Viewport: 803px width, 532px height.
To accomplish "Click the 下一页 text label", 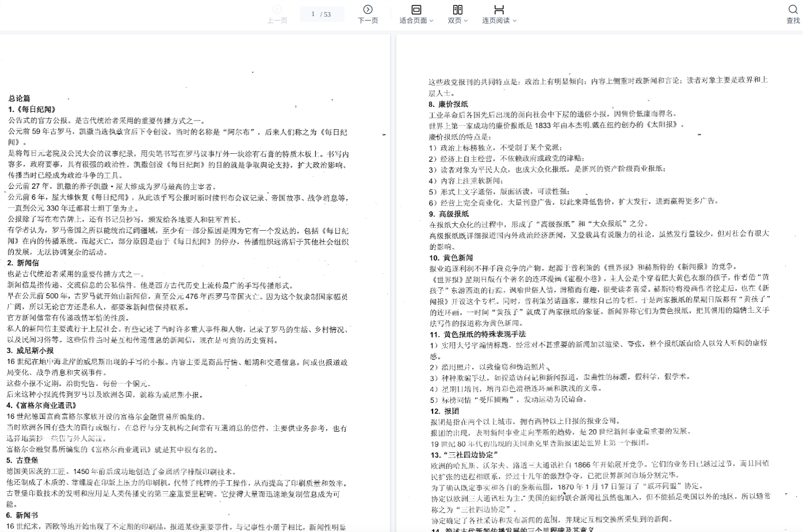I will click(368, 21).
